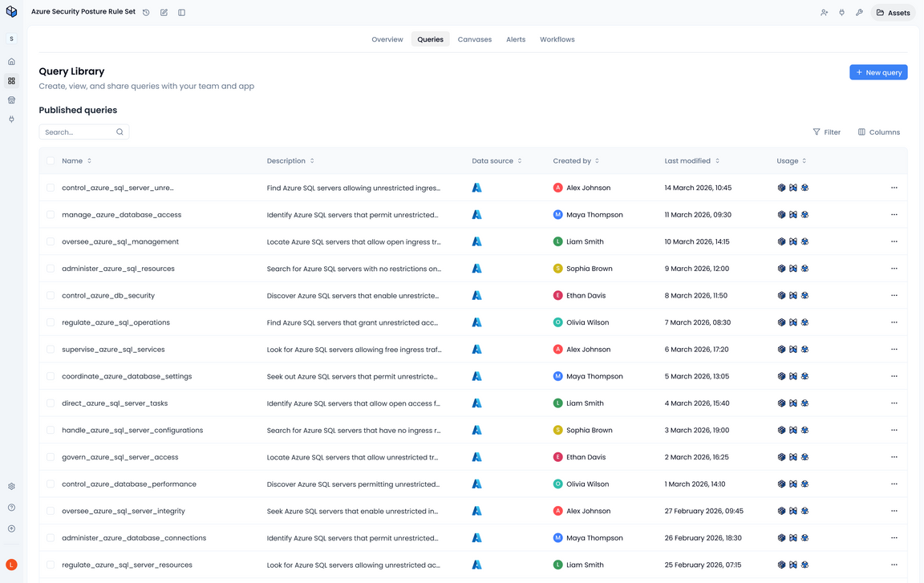Open the Home icon in left sidebar
The image size is (924, 583).
(x=11, y=61)
